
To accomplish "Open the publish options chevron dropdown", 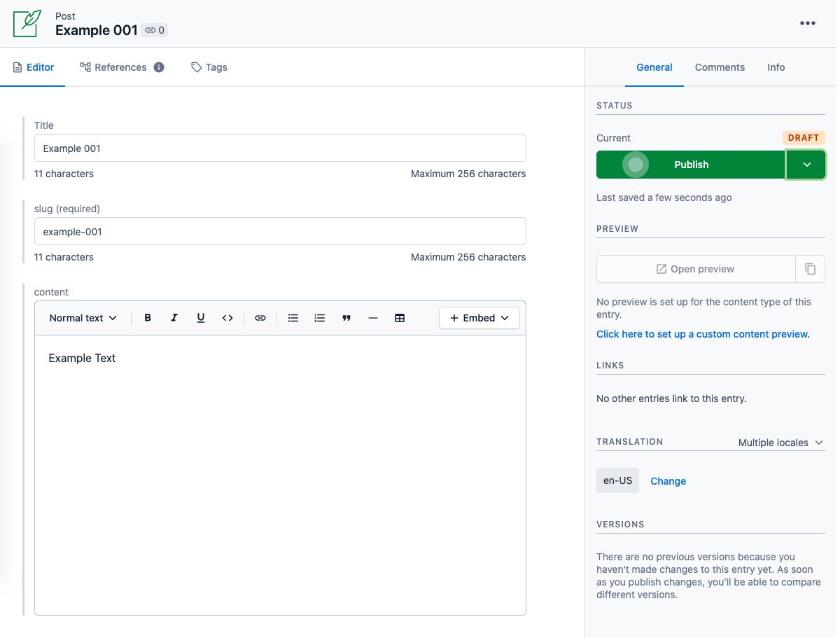I will 806,165.
